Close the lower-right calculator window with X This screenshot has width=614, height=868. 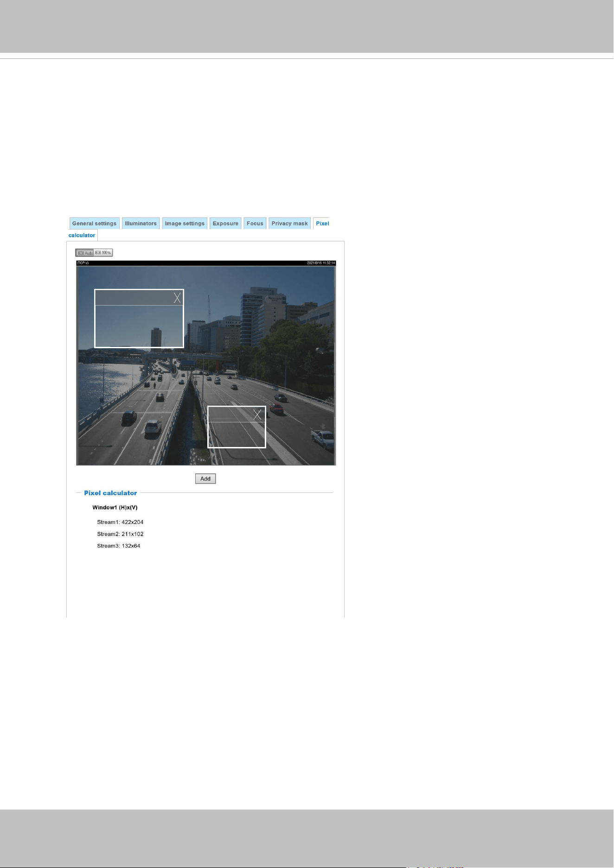point(258,415)
